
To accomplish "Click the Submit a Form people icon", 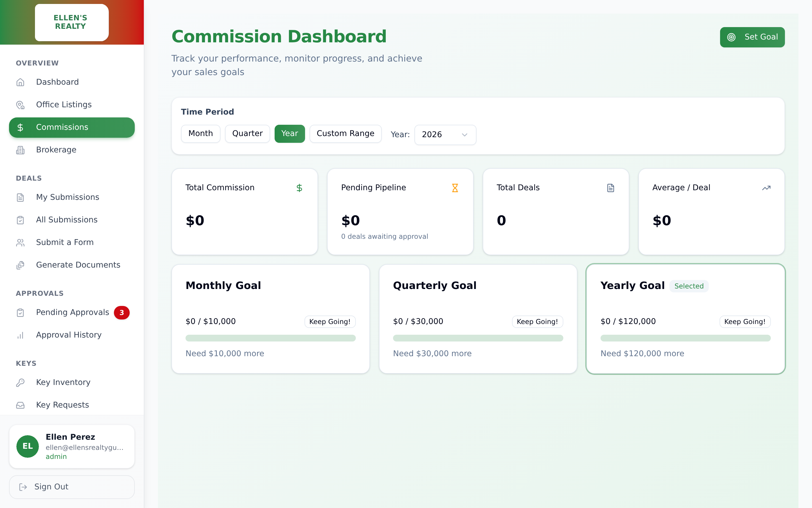I will [21, 242].
